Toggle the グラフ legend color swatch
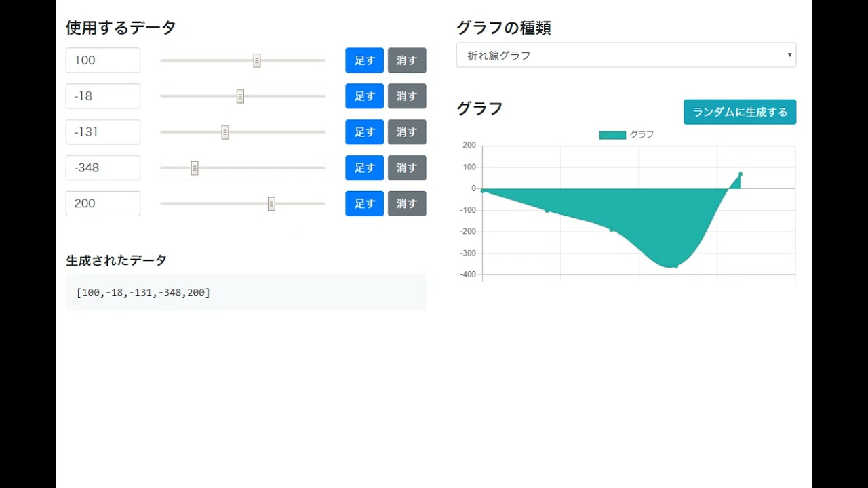This screenshot has height=488, width=868. coord(612,135)
